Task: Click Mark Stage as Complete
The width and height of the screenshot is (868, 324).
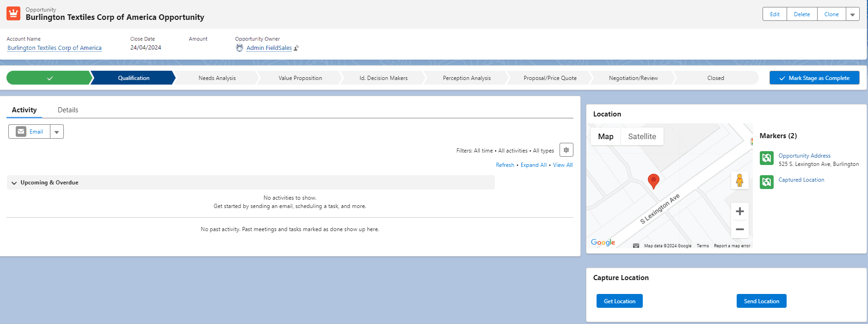Action: 814,78
